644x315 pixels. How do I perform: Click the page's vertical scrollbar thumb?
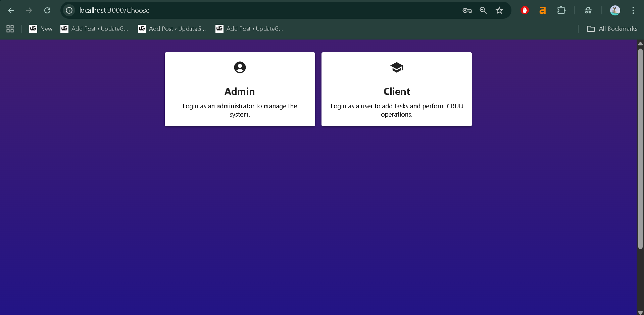pos(640,147)
